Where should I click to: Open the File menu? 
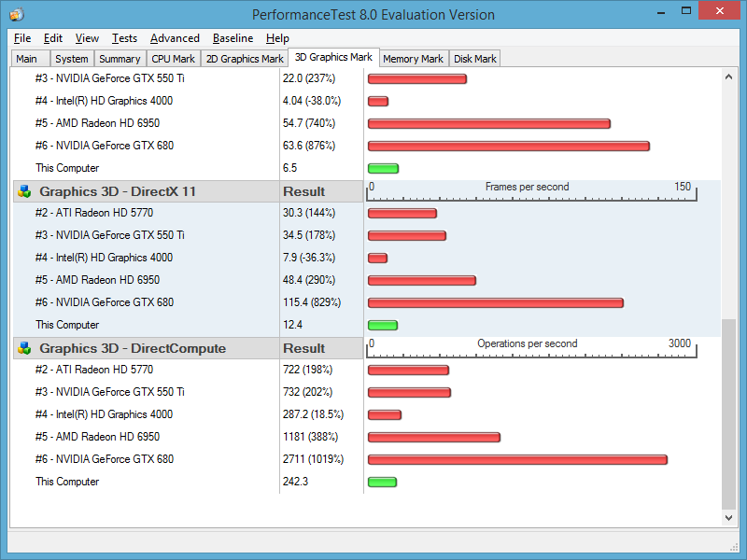pyautogui.click(x=22, y=38)
